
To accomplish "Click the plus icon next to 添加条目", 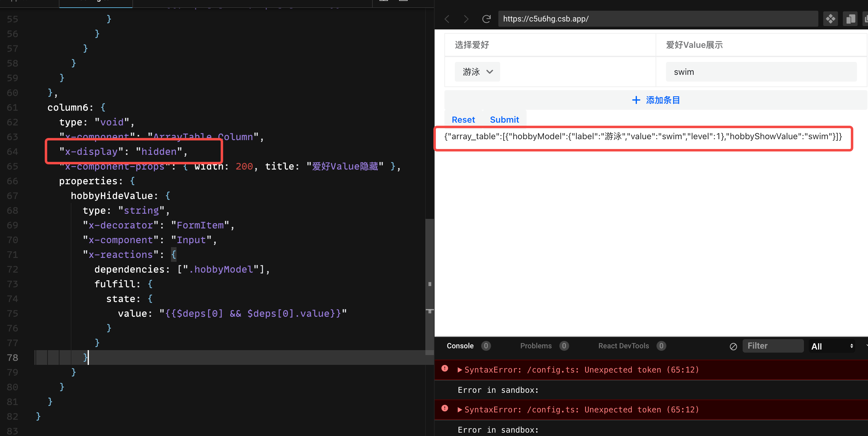I will tap(636, 100).
